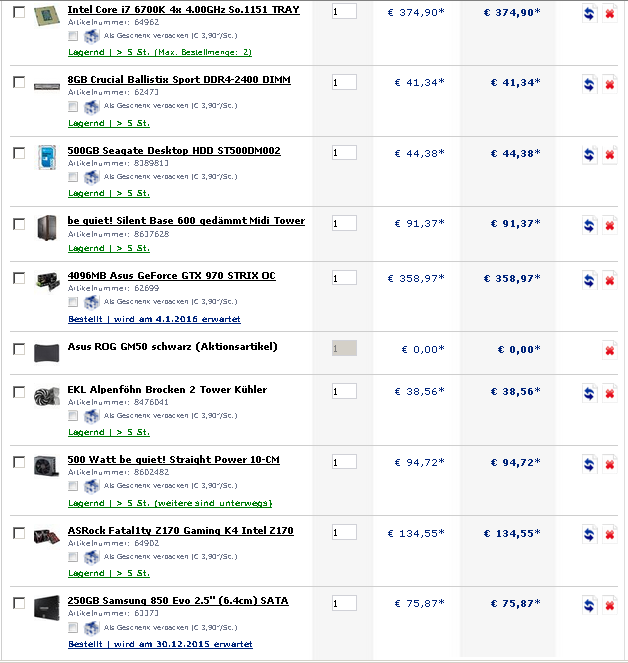Delete the Seagate Desktop HDD item
This screenshot has width=628, height=663.
coord(609,155)
